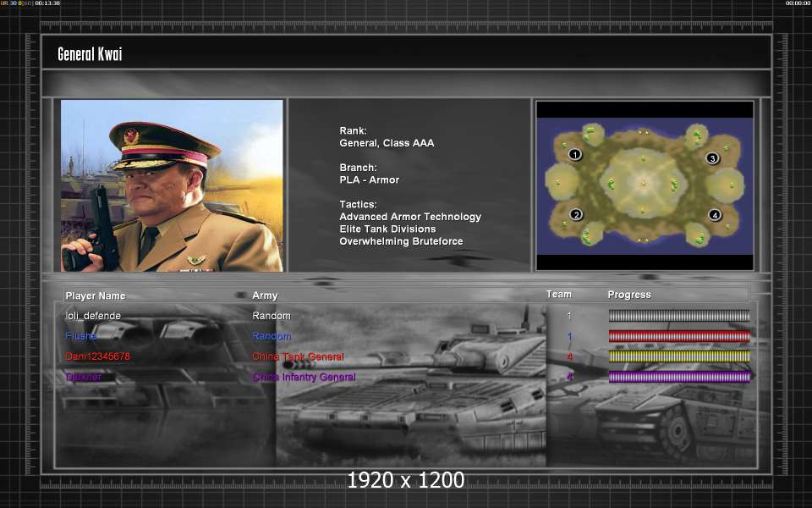Screen dimensions: 812x508
Task: Click start position 1 on the map
Action: (x=575, y=154)
